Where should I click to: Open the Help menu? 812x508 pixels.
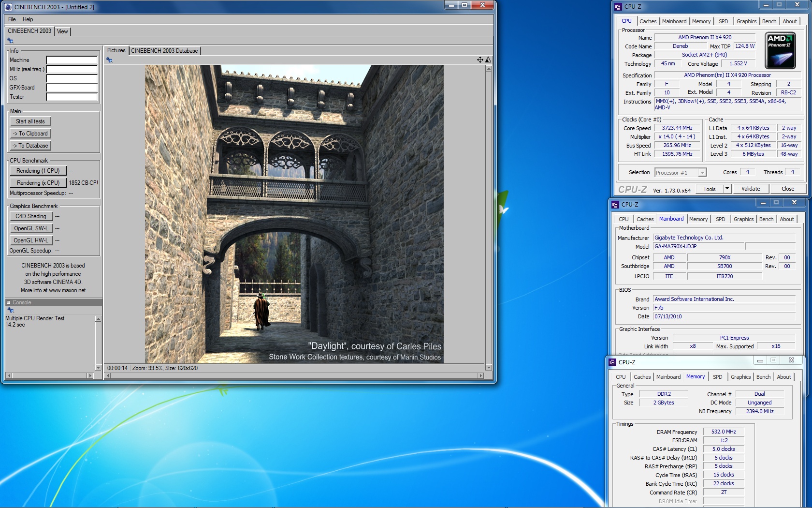click(28, 19)
